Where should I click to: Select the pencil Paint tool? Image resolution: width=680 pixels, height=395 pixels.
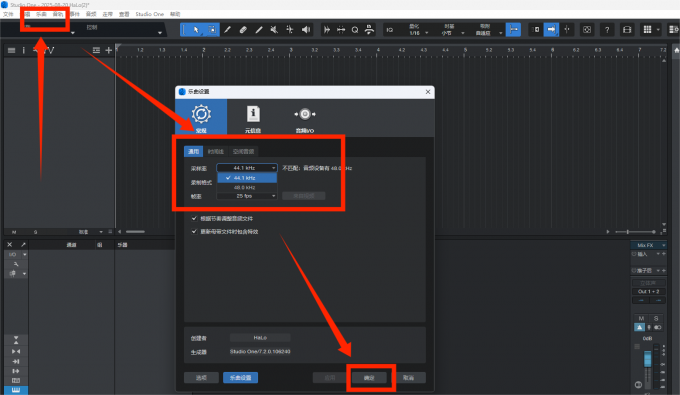pyautogui.click(x=227, y=29)
